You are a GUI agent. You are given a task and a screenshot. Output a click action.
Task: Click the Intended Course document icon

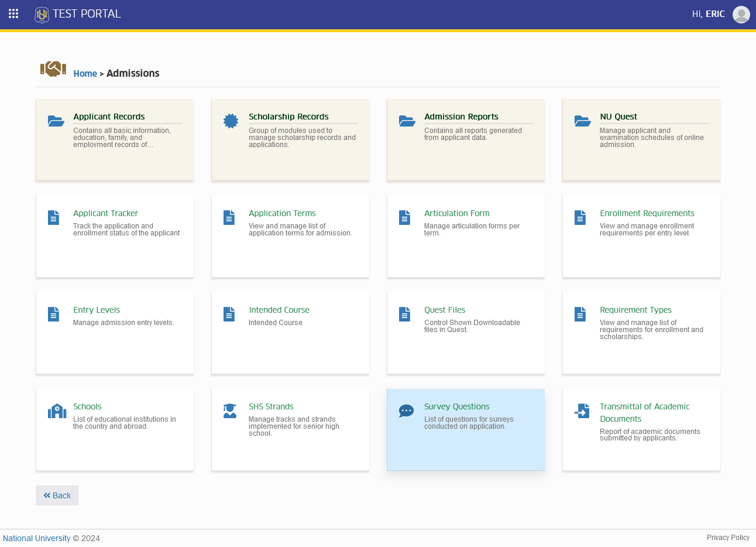point(229,314)
